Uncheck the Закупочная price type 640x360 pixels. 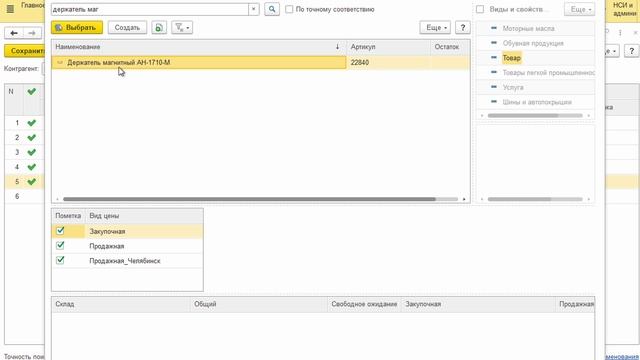(60, 231)
